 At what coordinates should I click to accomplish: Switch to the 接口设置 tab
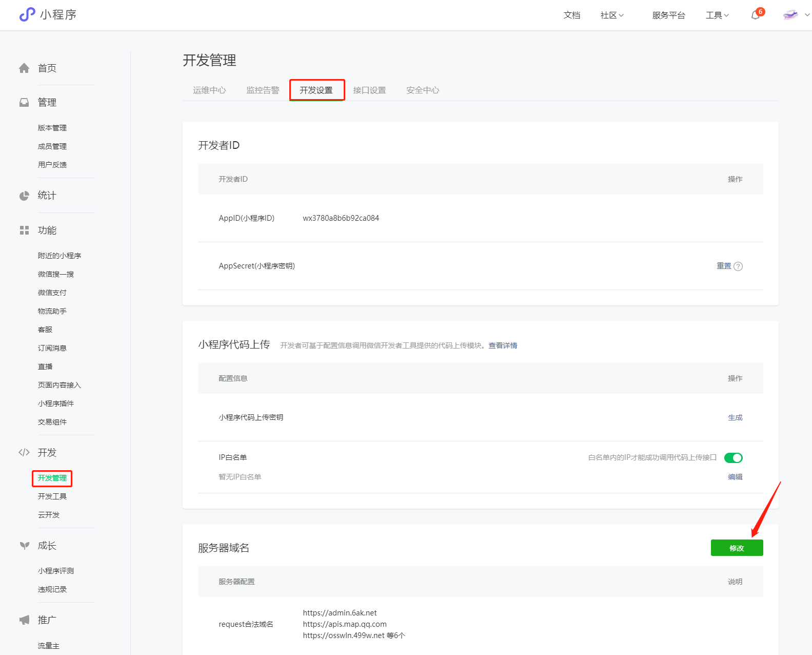coord(369,90)
